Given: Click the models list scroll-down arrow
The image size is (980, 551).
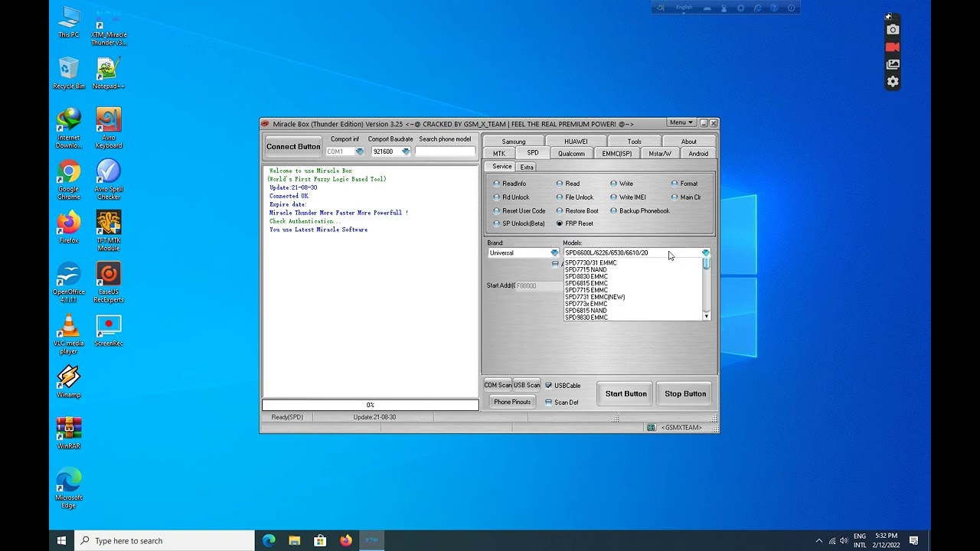Looking at the screenshot, I should point(706,316).
